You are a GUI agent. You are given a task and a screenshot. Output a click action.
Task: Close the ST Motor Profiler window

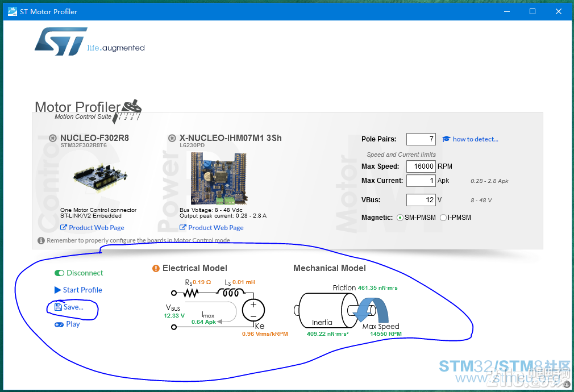pyautogui.click(x=559, y=11)
